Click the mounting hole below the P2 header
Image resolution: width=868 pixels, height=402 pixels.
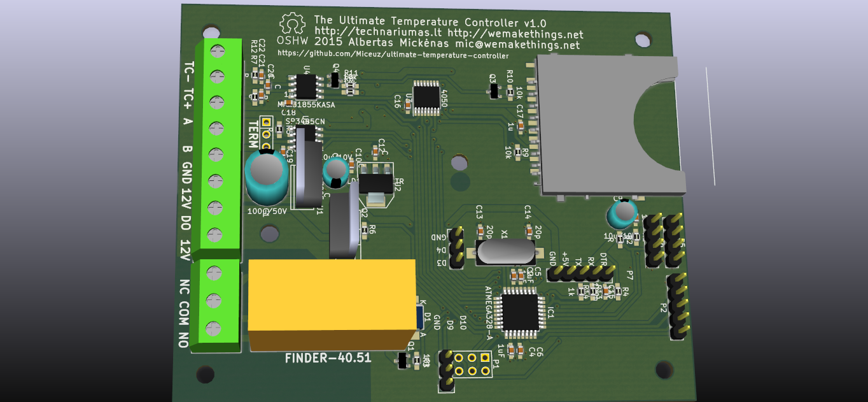pos(664,369)
